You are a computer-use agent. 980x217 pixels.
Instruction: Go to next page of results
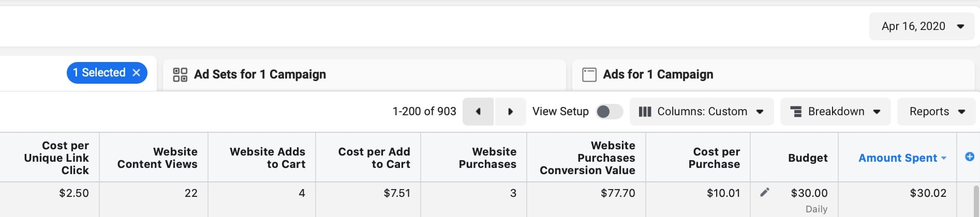click(x=510, y=112)
